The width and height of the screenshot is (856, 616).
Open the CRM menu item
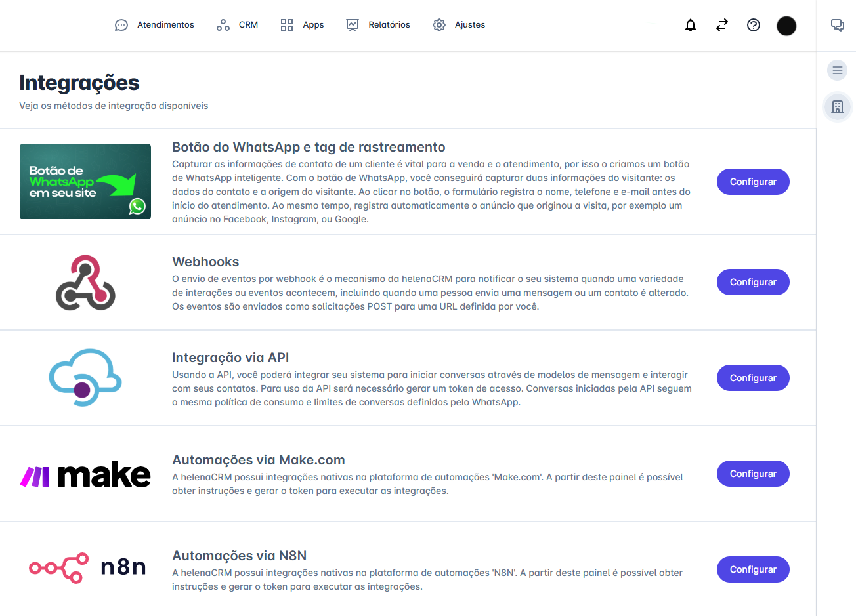(237, 25)
